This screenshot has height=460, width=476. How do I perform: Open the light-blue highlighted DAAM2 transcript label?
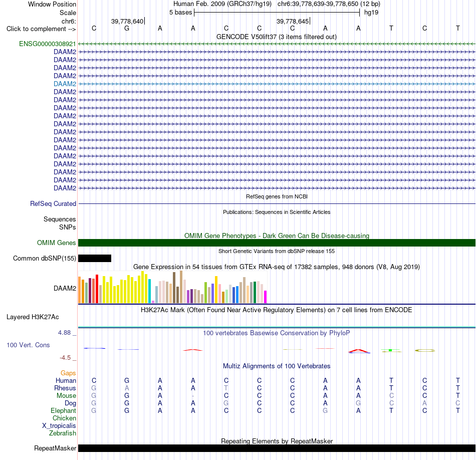pos(65,84)
